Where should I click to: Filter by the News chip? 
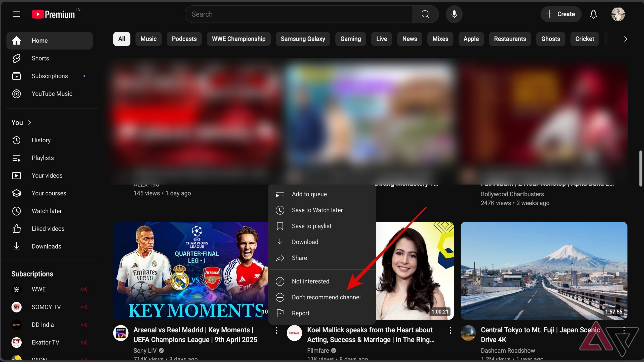410,39
